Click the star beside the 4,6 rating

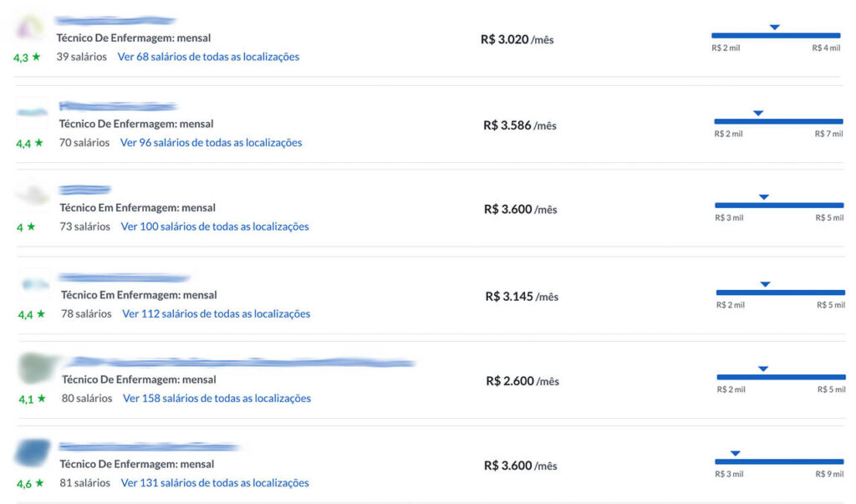click(x=38, y=483)
